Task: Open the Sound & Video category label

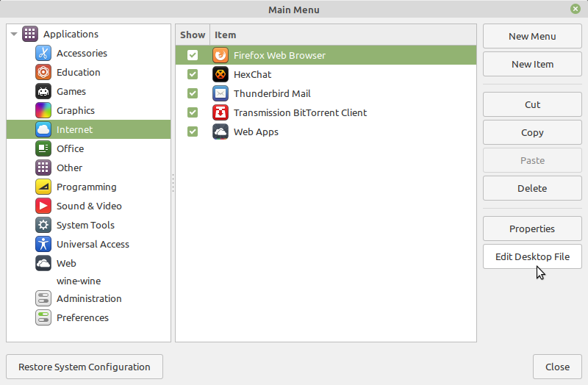Action: (x=89, y=206)
